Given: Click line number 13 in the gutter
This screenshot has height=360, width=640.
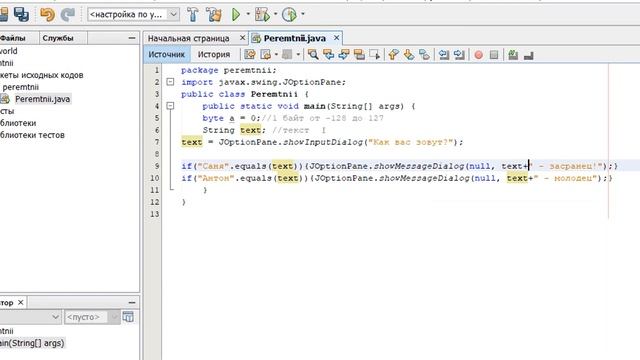Looking at the screenshot, I should point(155,214).
